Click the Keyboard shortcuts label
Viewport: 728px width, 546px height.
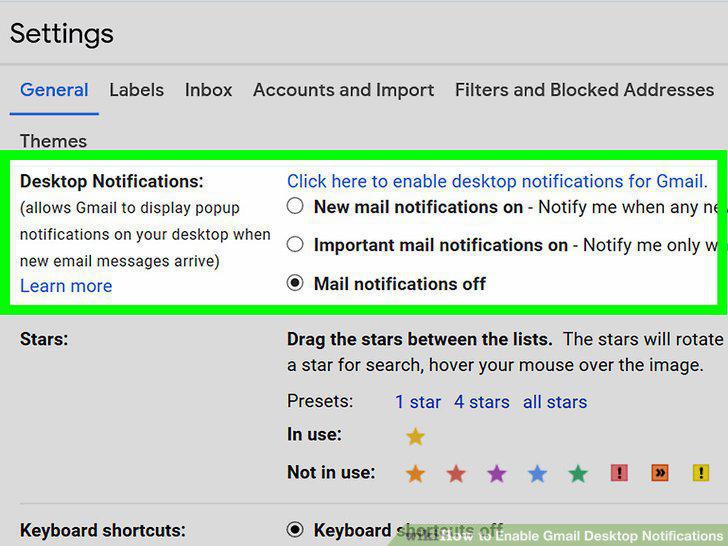(x=103, y=530)
